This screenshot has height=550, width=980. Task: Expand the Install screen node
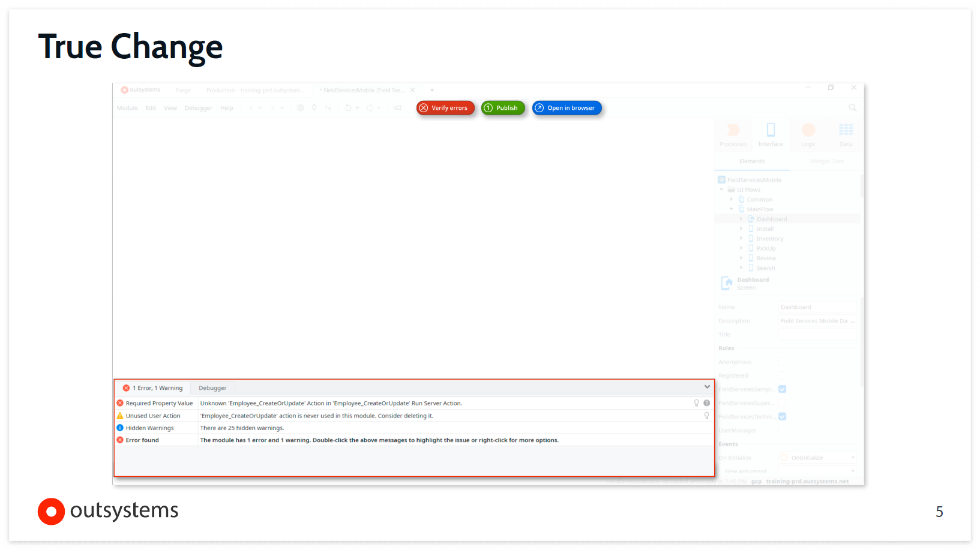(741, 229)
